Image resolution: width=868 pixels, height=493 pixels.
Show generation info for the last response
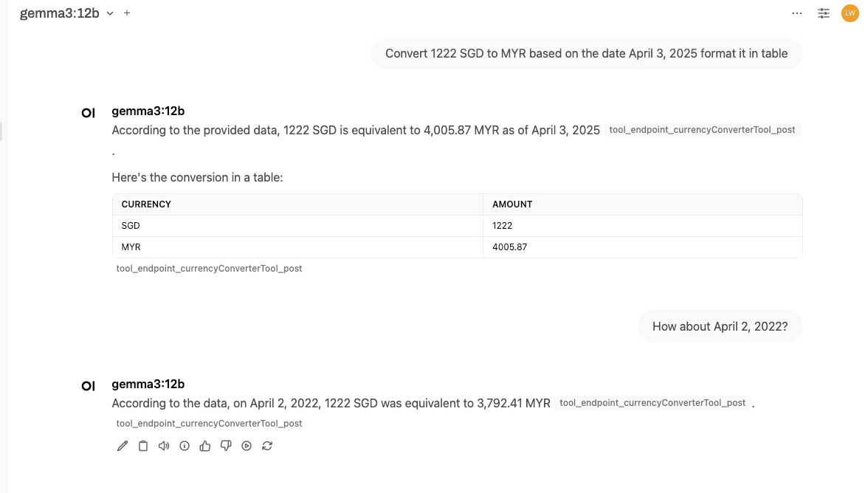coord(185,446)
